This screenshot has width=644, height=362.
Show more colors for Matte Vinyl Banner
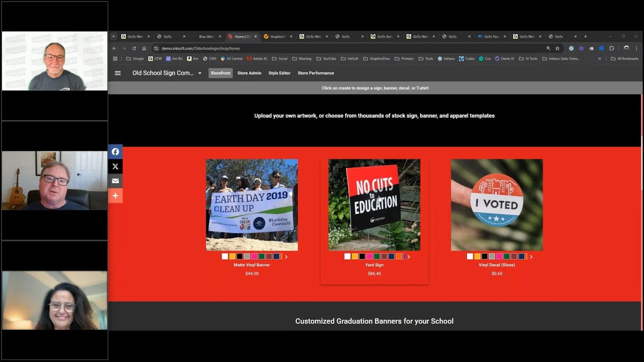click(x=286, y=256)
